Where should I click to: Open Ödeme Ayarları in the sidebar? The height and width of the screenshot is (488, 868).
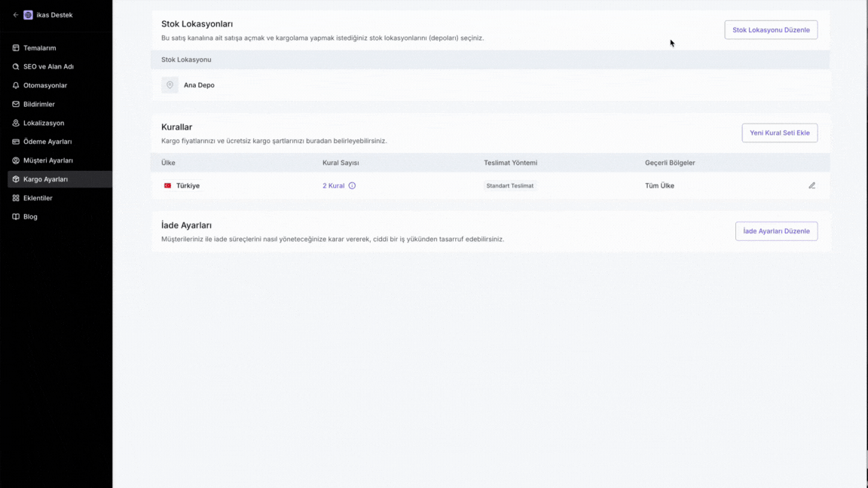tap(47, 142)
